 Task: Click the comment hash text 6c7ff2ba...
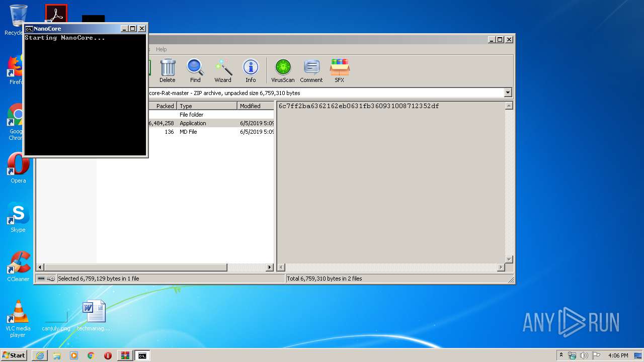359,106
